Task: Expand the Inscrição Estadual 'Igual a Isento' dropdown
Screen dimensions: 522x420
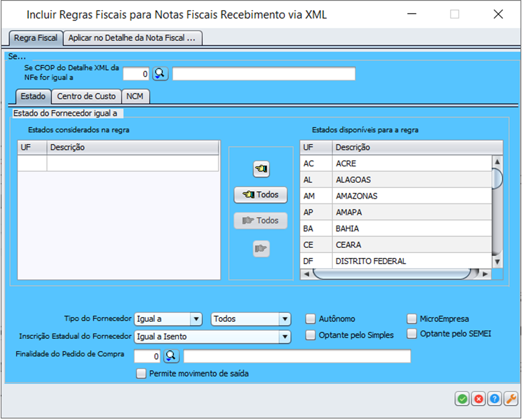Action: (285, 337)
